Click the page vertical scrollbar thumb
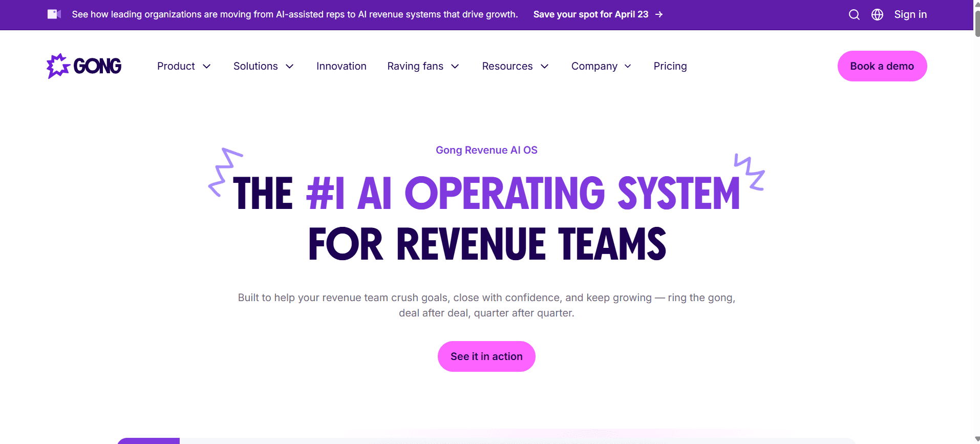 977,23
